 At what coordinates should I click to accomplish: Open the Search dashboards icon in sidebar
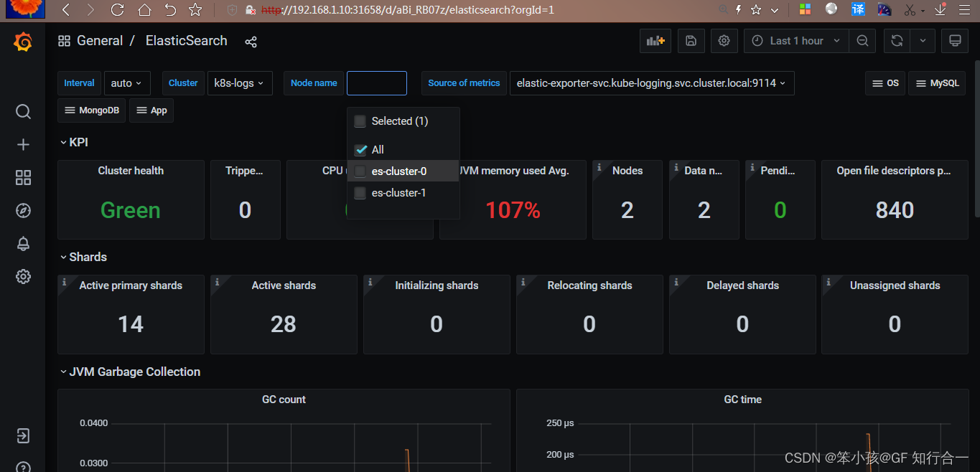[x=23, y=111]
